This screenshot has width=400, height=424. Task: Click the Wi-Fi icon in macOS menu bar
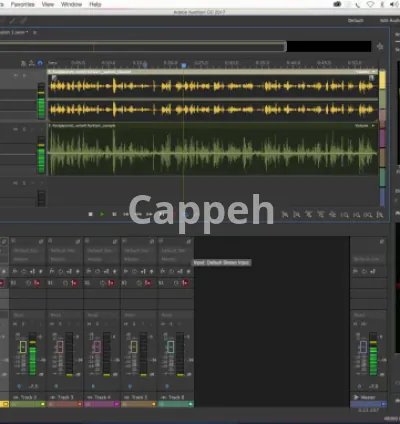(x=370, y=4)
